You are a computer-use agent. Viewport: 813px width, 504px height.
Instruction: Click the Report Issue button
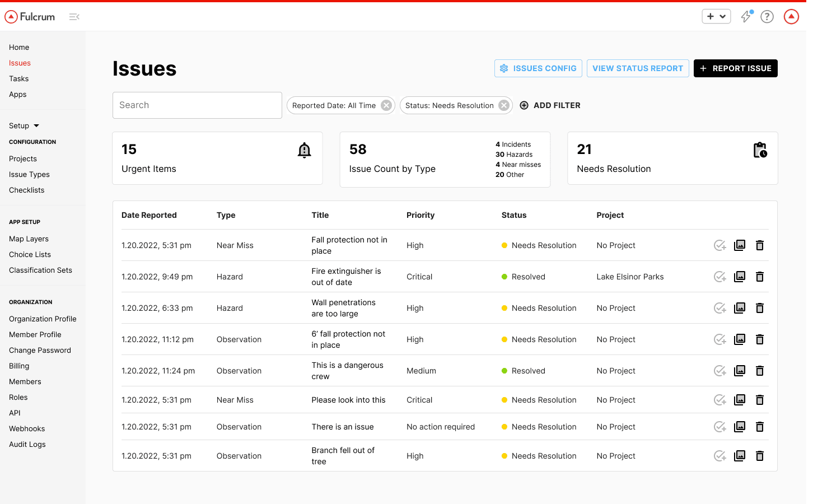[x=735, y=68]
